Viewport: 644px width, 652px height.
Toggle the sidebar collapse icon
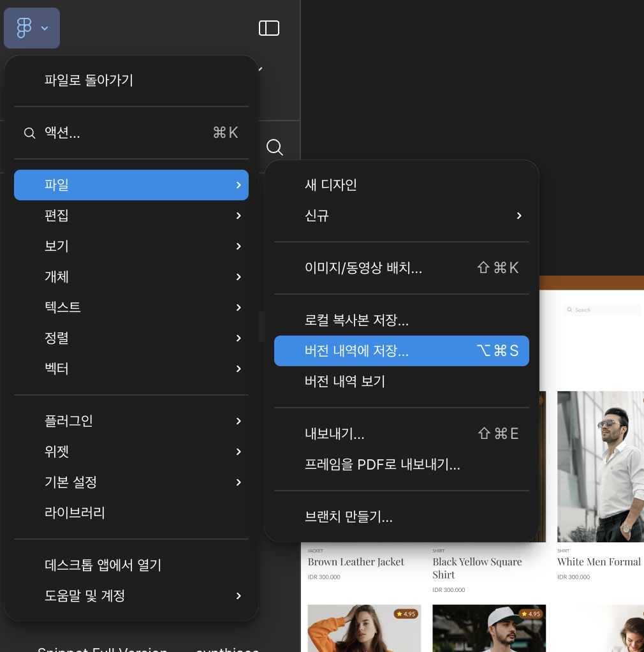269,28
